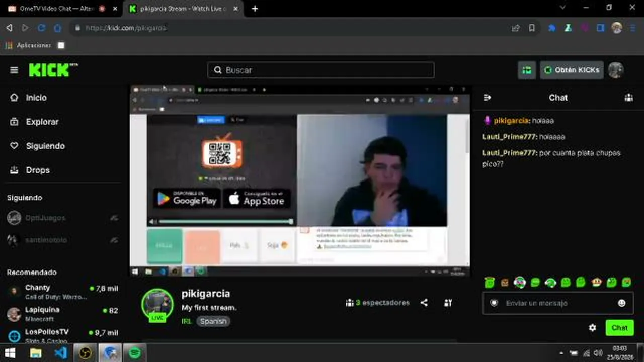This screenshot has height=362, width=644.
Task: Open the Chanty recommended channel
Action: [x=63, y=292]
